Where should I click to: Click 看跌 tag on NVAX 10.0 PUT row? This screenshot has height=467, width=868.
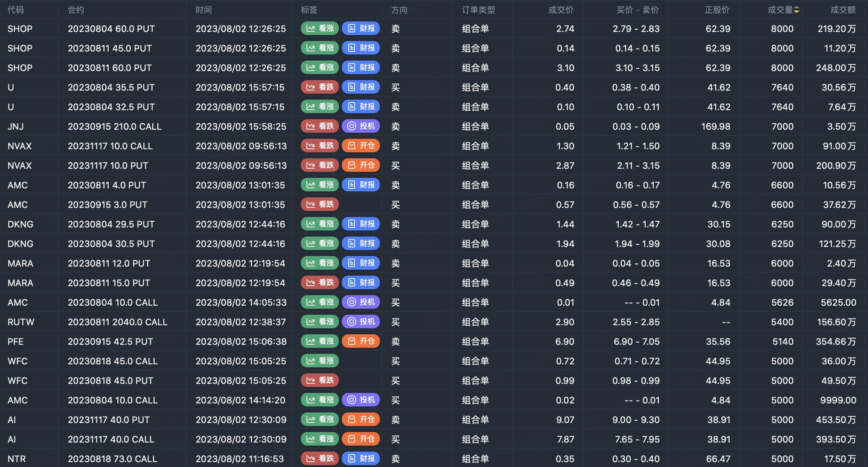coord(320,165)
